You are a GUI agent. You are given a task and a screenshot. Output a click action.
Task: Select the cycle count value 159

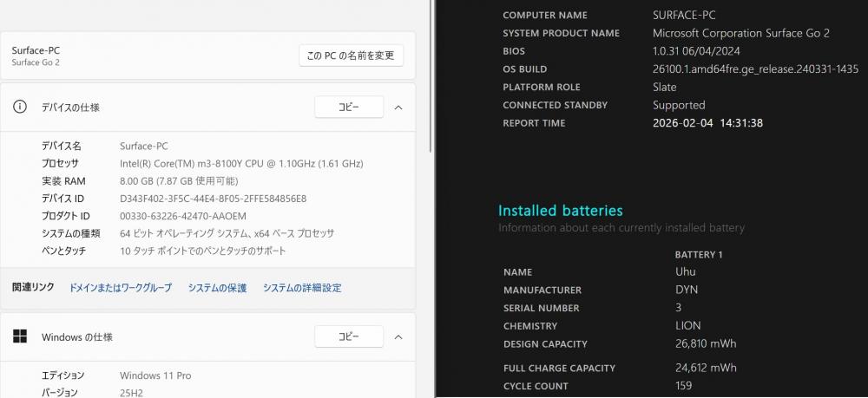(684, 386)
